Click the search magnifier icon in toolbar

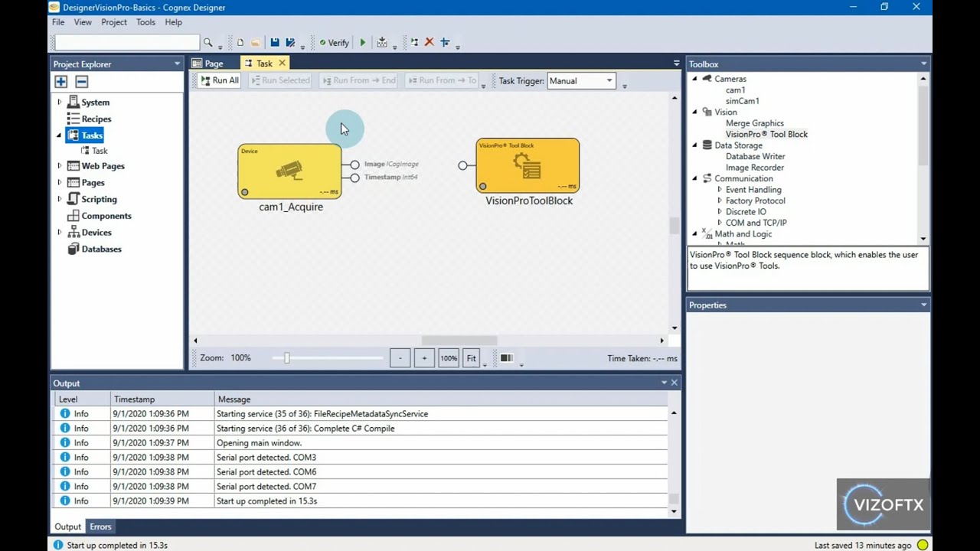pos(207,43)
